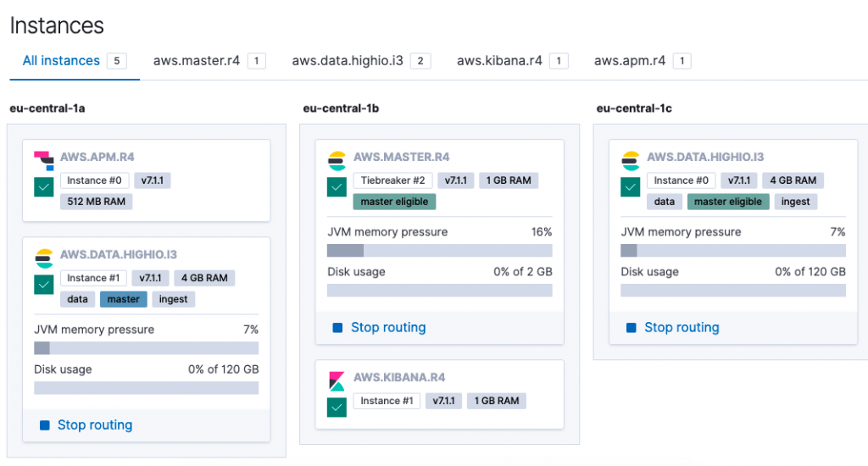This screenshot has height=466, width=868.
Task: Click the 16% memory pressure value
Action: tap(542, 232)
